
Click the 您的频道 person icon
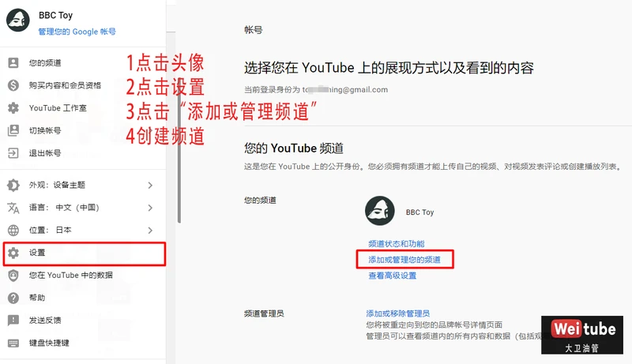tap(13, 63)
